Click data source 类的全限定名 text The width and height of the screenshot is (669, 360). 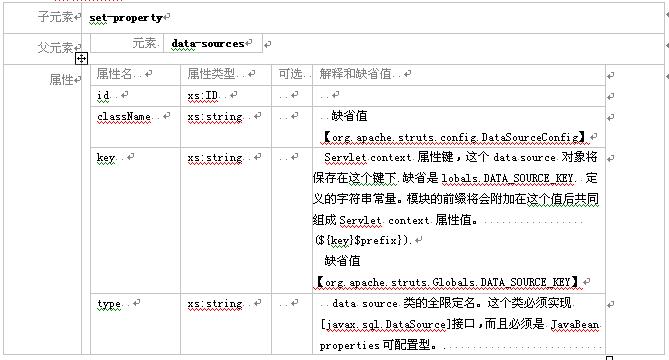point(403,303)
